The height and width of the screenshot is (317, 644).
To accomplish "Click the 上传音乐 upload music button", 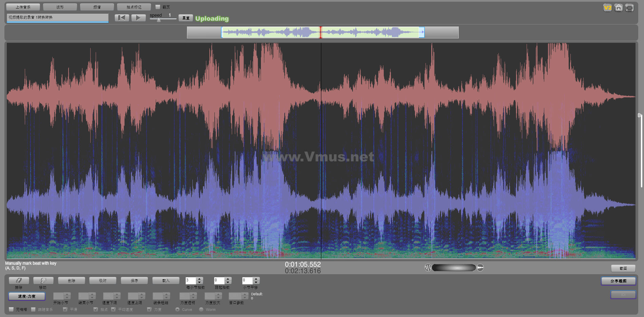I will (x=23, y=7).
